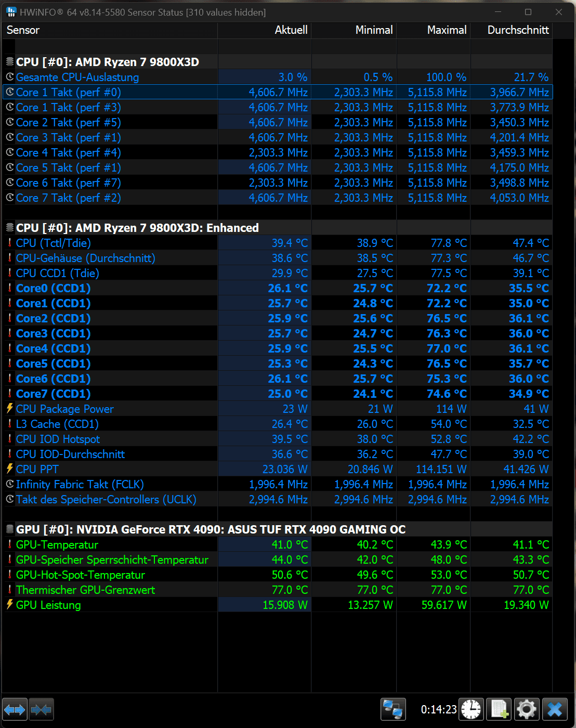Close sensors with the blue X icon
This screenshot has width=576, height=728.
click(555, 709)
